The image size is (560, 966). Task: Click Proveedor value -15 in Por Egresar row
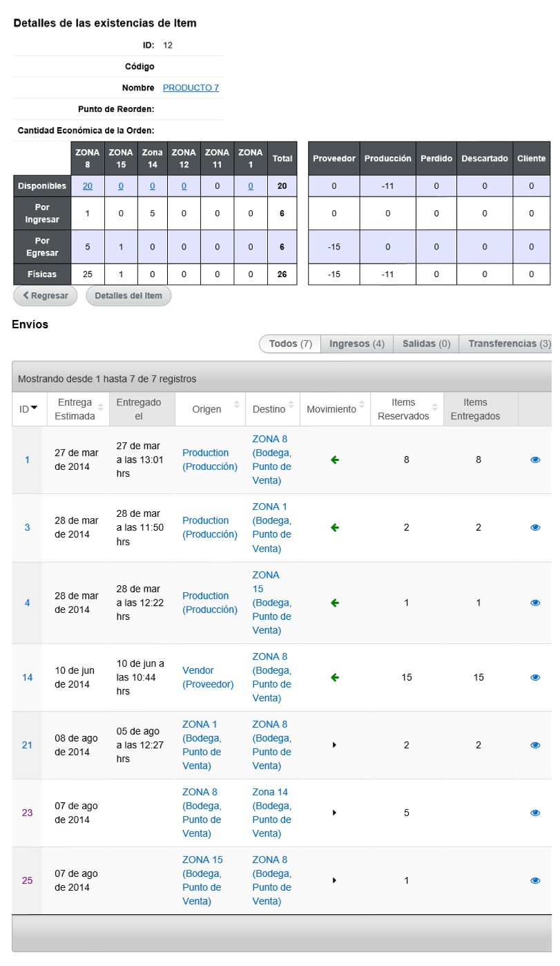click(x=334, y=247)
